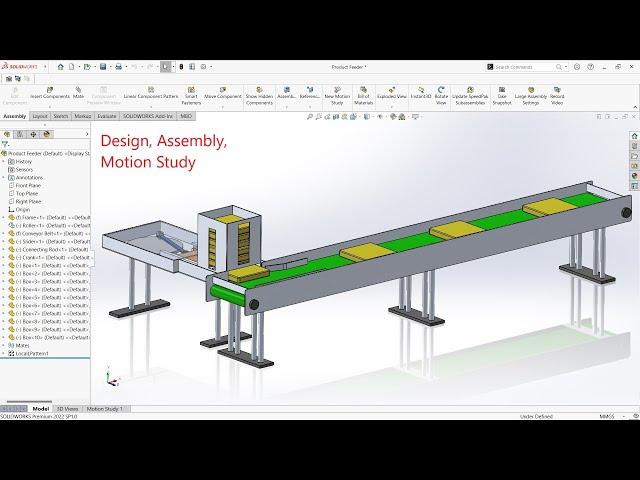Select Origin in the feature tree
This screenshot has width=640, height=480.
[x=19, y=209]
